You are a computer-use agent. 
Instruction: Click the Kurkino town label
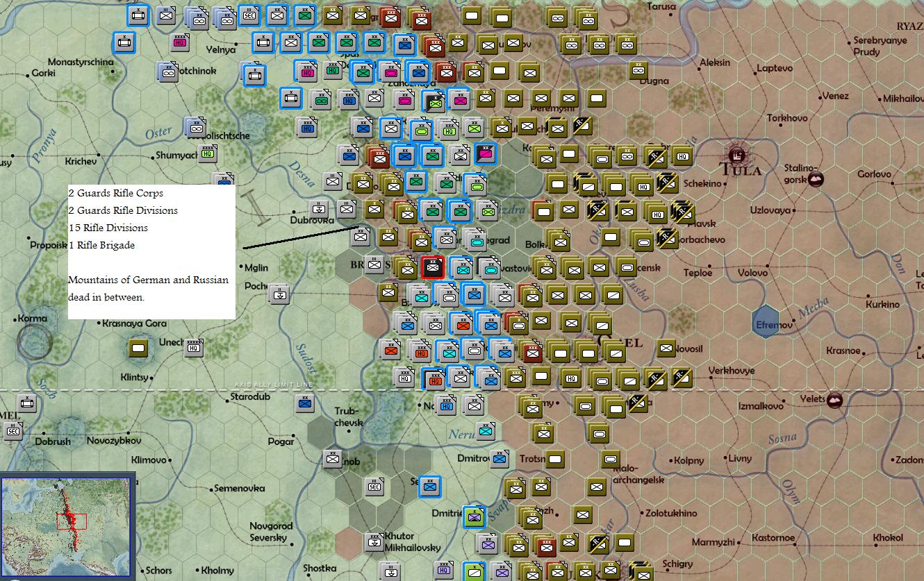882,304
